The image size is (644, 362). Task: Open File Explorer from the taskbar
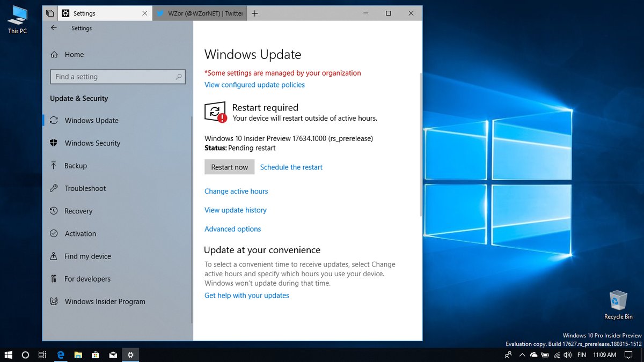tap(78, 355)
